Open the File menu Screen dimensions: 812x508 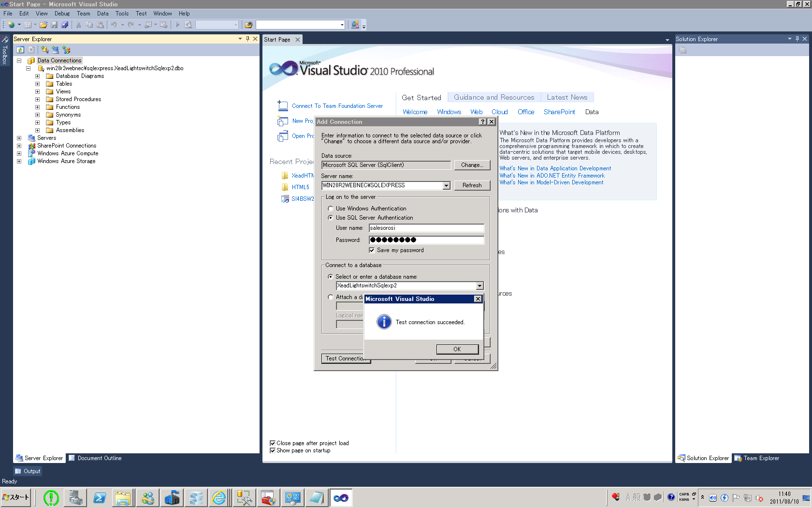[x=8, y=14]
